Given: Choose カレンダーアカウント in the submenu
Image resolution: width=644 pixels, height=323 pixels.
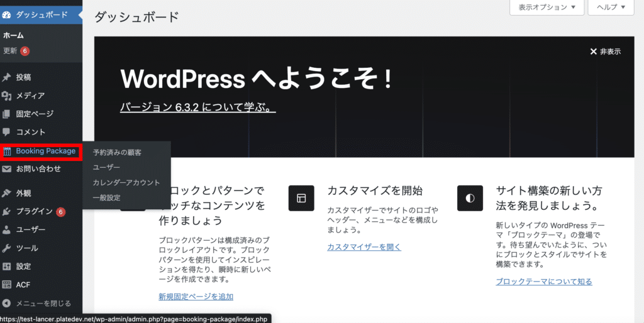Looking at the screenshot, I should pos(126,183).
